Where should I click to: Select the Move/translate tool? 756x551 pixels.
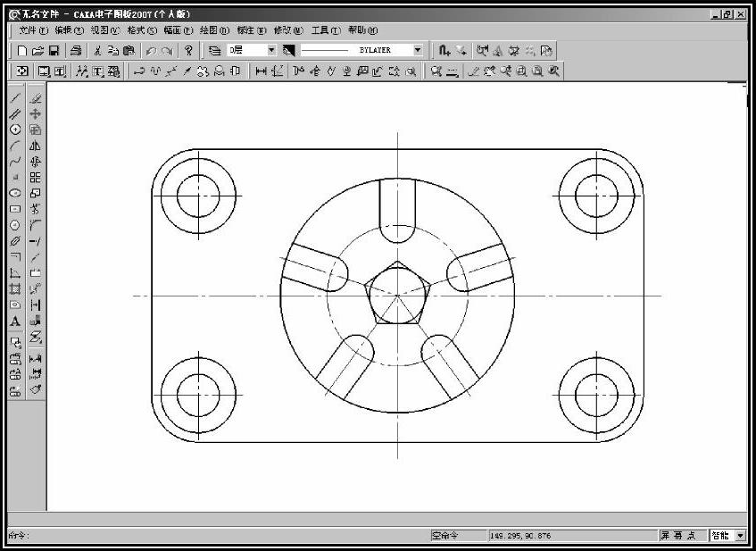point(36,114)
